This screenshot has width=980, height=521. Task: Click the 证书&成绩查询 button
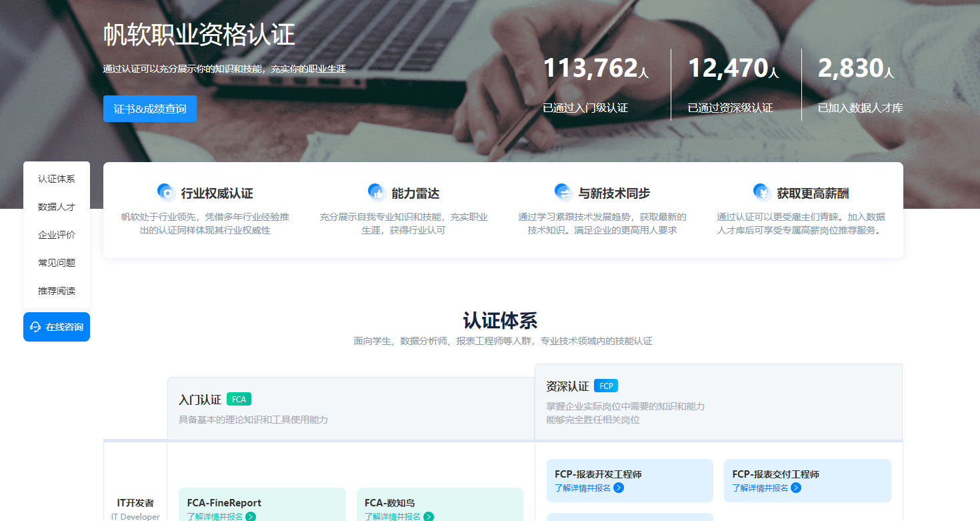coord(150,109)
